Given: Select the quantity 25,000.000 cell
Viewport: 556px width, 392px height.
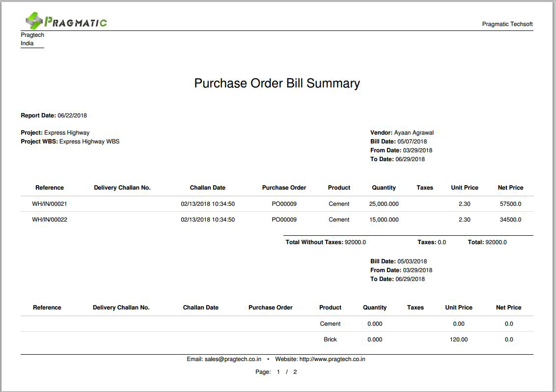Looking at the screenshot, I should [384, 204].
